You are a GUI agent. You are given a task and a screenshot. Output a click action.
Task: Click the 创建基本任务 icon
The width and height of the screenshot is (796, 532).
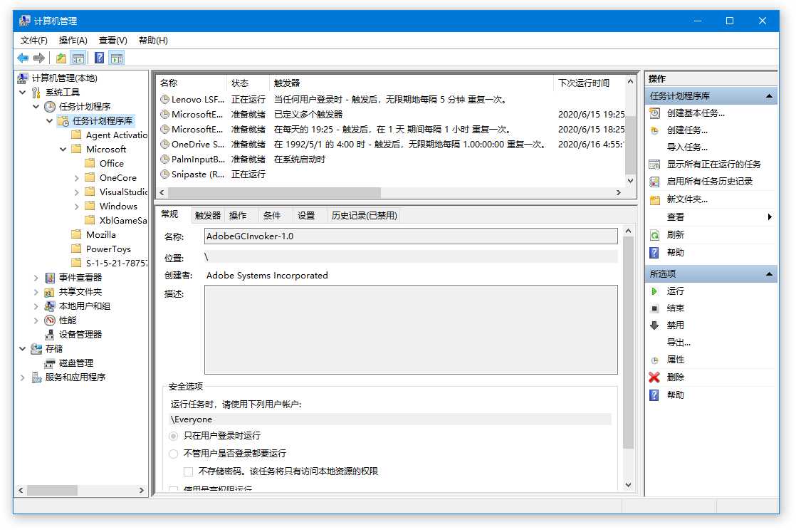click(x=655, y=113)
